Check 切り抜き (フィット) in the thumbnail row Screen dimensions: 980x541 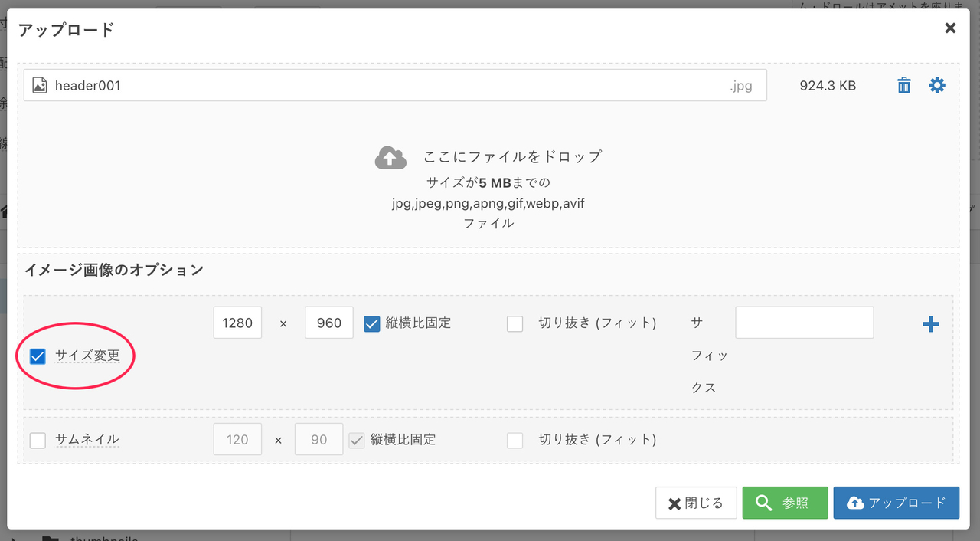(x=515, y=440)
